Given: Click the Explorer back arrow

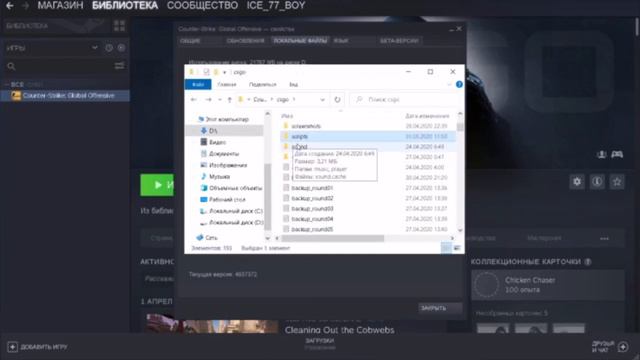Looking at the screenshot, I should click(194, 100).
